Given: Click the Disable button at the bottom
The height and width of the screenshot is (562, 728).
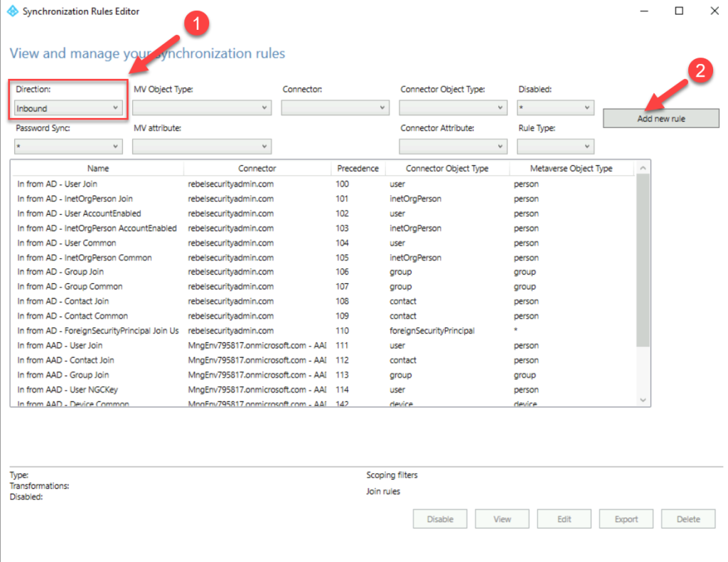Looking at the screenshot, I should (439, 519).
